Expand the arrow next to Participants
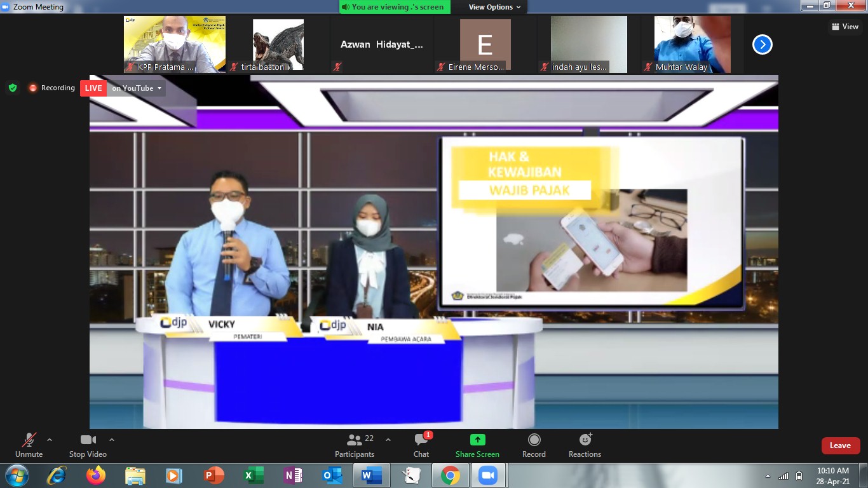Viewport: 868px width, 488px height. click(x=388, y=440)
